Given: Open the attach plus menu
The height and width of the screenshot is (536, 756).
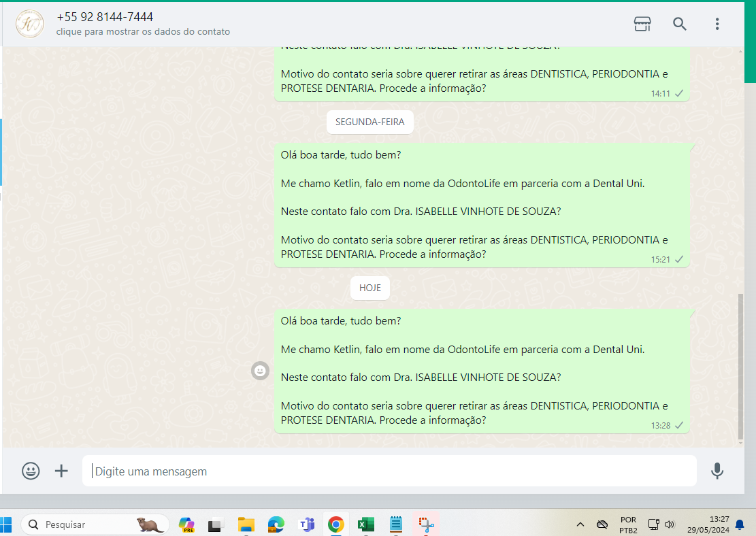Looking at the screenshot, I should click(61, 471).
